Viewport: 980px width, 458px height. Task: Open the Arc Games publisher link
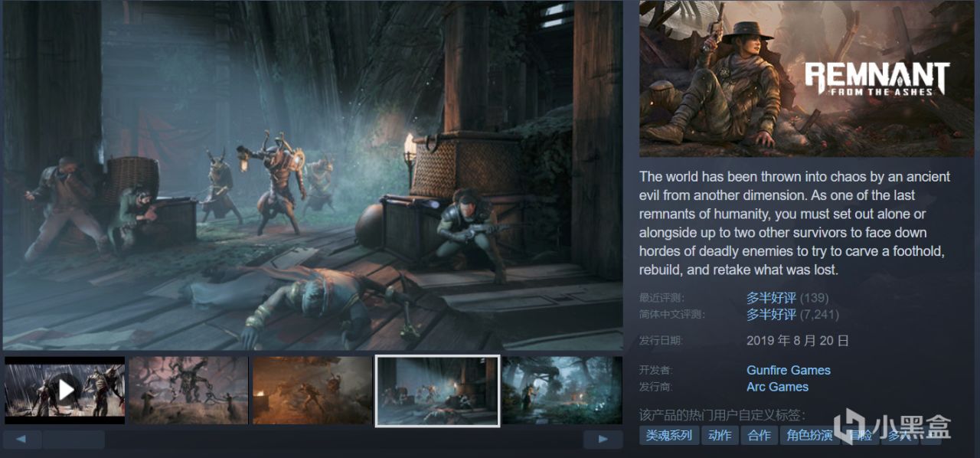[777, 387]
